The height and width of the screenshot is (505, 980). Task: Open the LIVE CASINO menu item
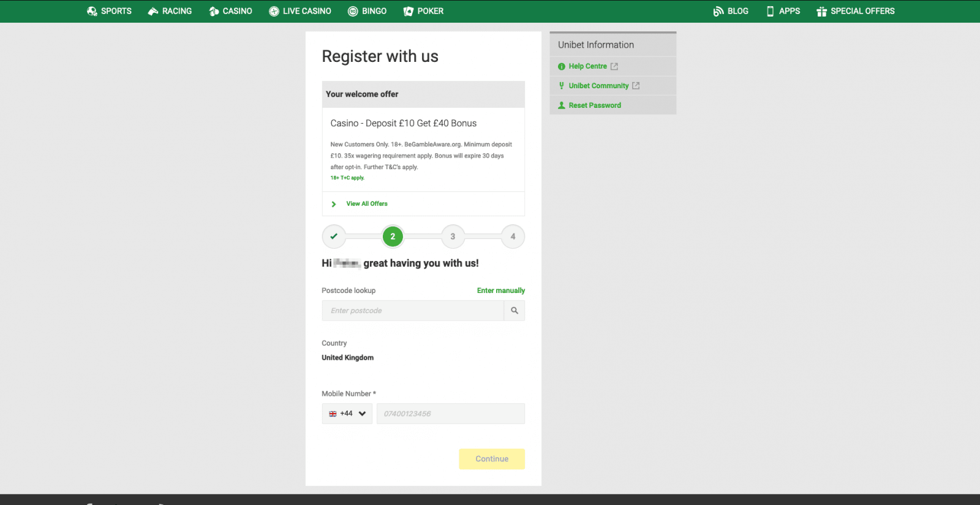pyautogui.click(x=300, y=11)
